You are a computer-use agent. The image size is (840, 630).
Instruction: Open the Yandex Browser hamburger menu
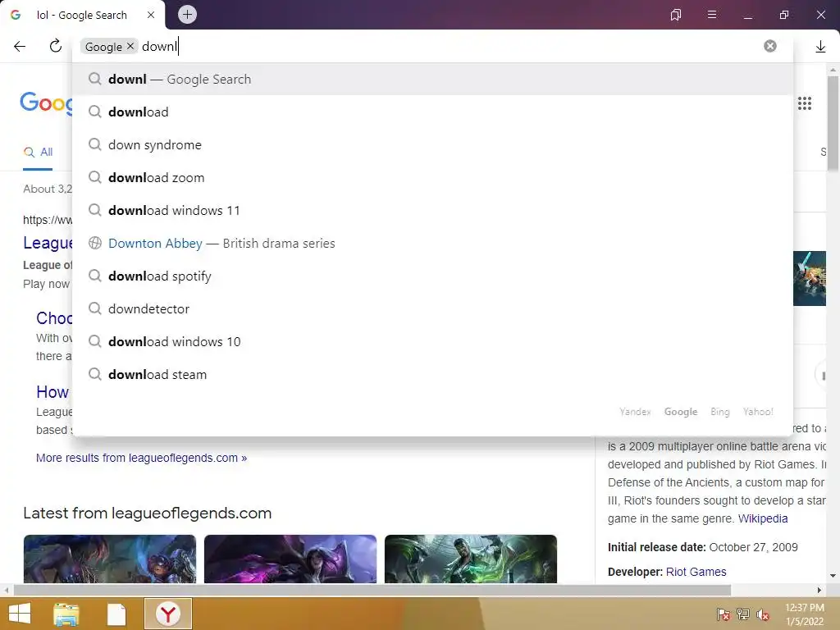pos(711,15)
